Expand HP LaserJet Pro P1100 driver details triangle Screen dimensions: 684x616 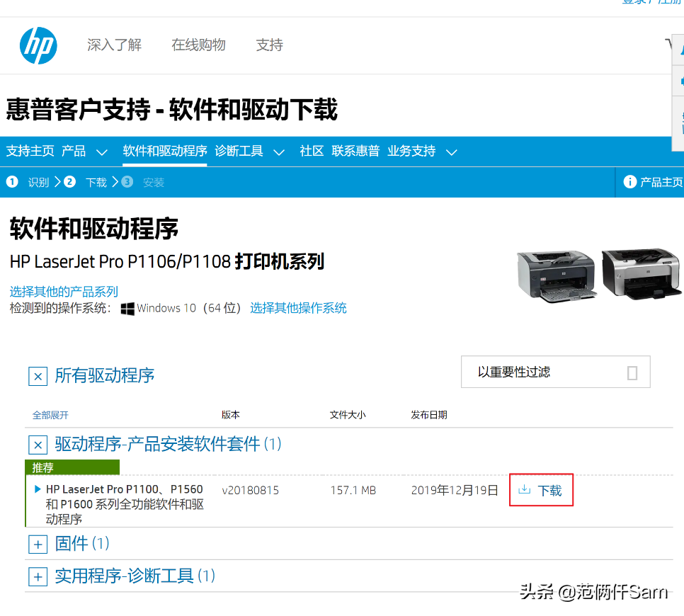tap(38, 489)
